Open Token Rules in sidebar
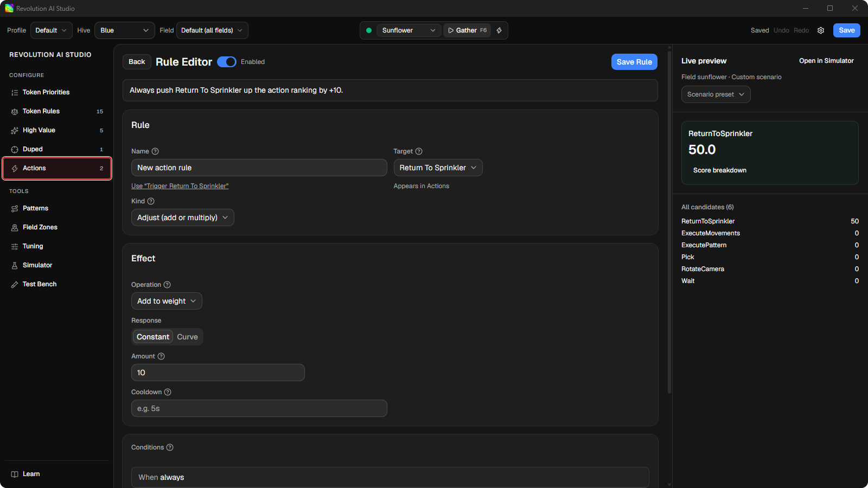 (57, 111)
